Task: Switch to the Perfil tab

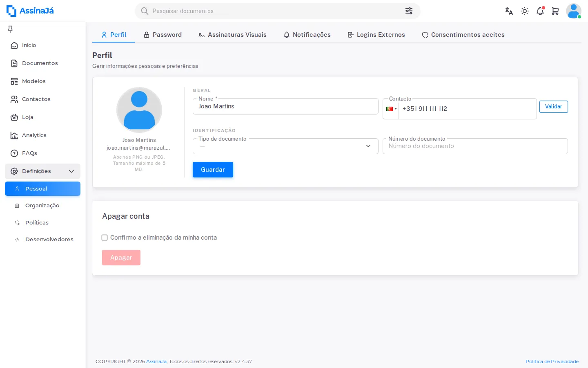Action: 114,35
